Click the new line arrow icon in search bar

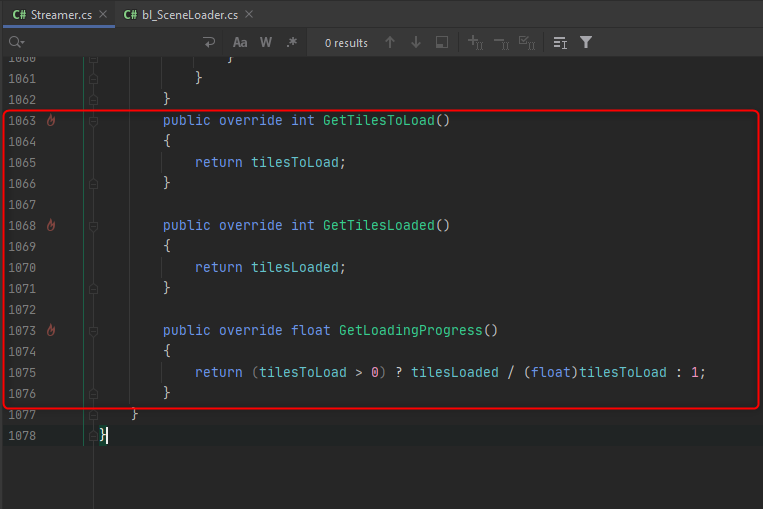coord(209,43)
